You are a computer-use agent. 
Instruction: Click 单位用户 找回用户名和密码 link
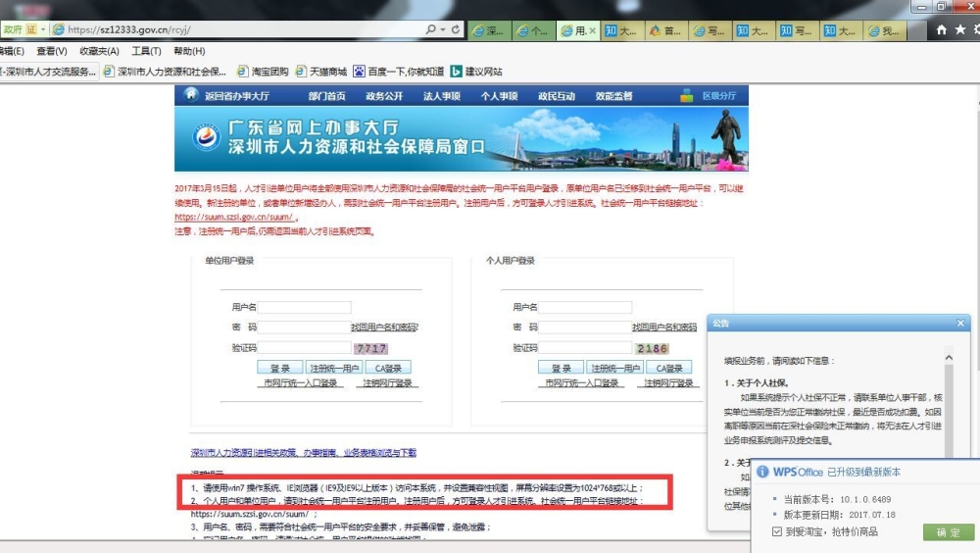[385, 327]
